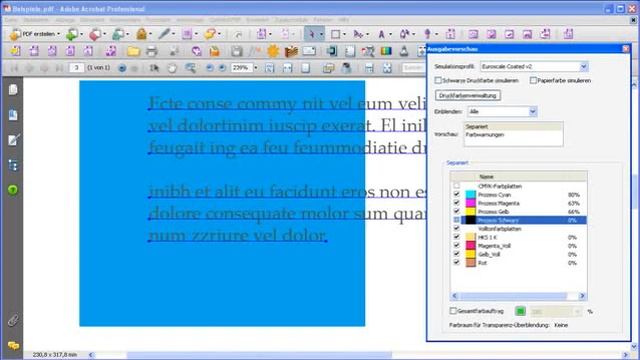Open the second document icon in left sidebar
This screenshot has width=640, height=360.
13,115
